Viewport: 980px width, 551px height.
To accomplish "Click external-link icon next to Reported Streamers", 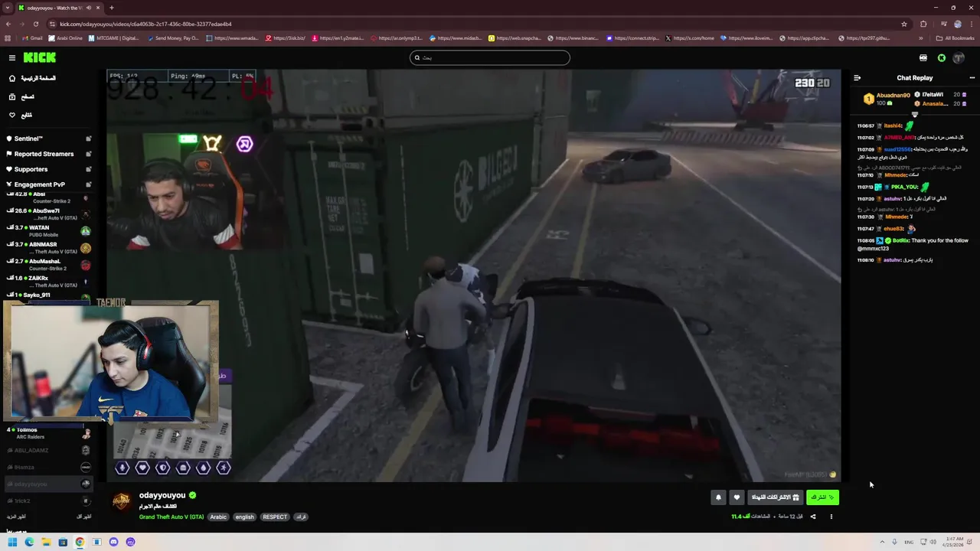I will tap(88, 154).
